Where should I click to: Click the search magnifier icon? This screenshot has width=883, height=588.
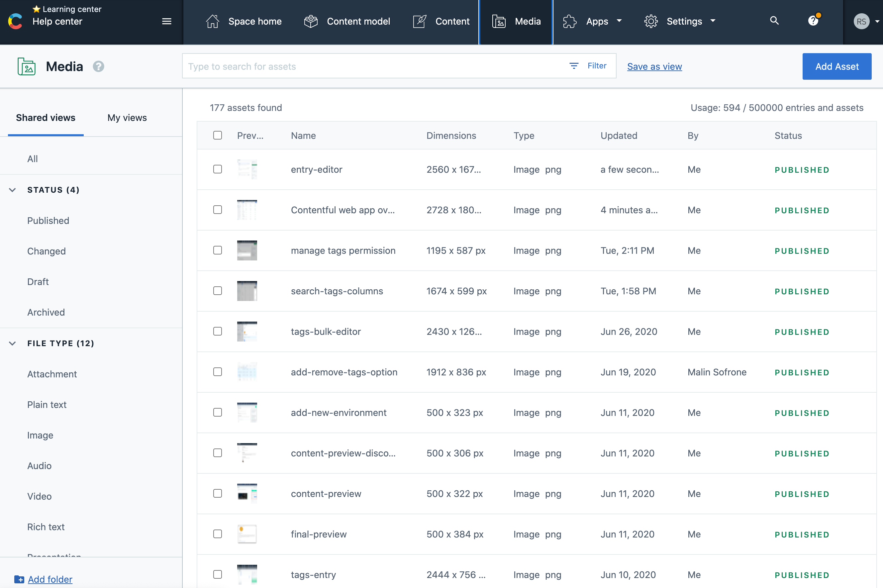tap(774, 21)
